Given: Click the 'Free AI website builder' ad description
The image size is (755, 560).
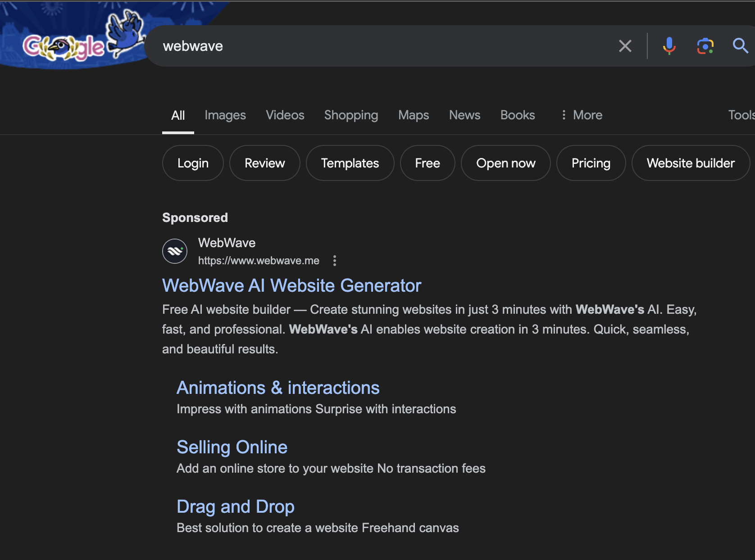Looking at the screenshot, I should tap(430, 330).
